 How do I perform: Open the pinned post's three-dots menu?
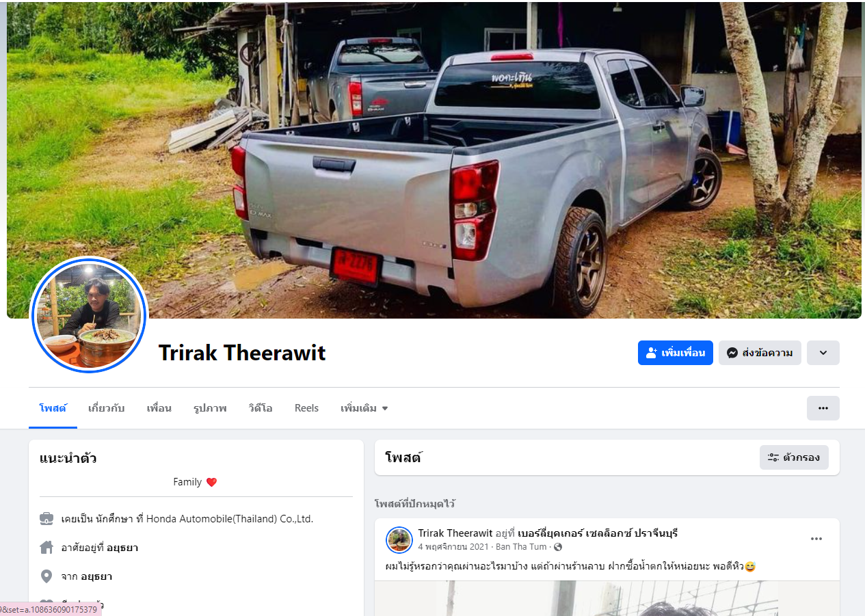(x=816, y=539)
